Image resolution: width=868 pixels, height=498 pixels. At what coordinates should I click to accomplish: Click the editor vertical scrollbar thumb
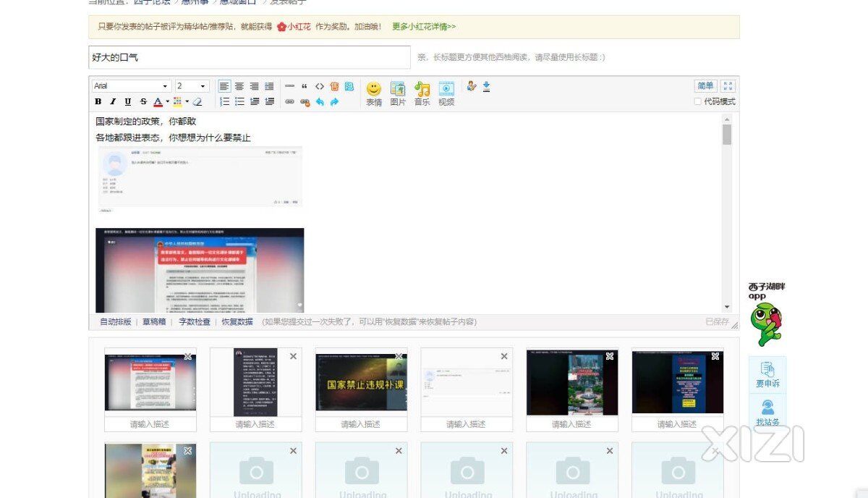727,135
